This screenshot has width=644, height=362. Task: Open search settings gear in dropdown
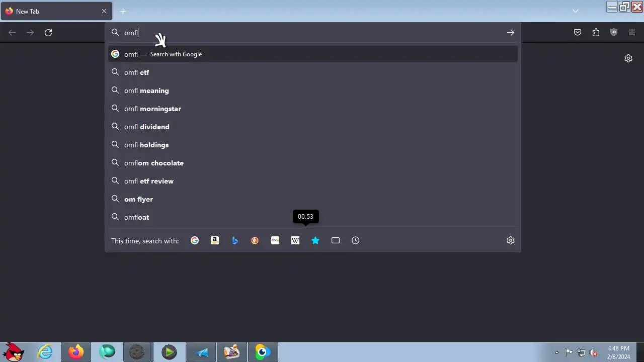pos(511,240)
